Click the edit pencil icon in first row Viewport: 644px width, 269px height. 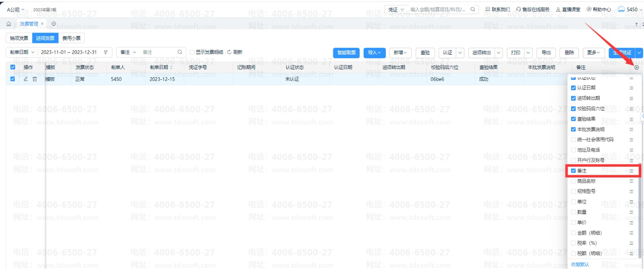[x=26, y=79]
